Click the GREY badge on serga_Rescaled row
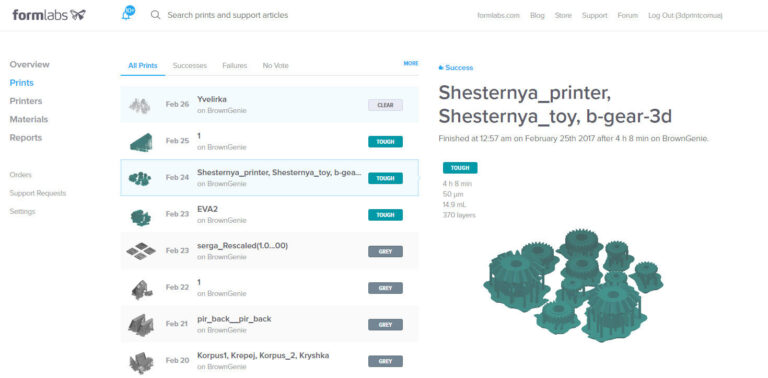This screenshot has height=378, width=768. (x=385, y=251)
